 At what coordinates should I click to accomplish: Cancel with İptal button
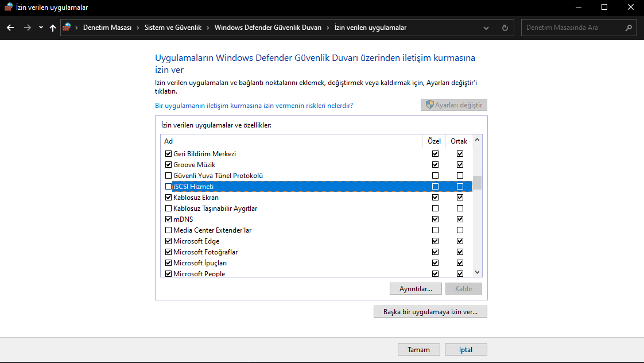point(465,349)
